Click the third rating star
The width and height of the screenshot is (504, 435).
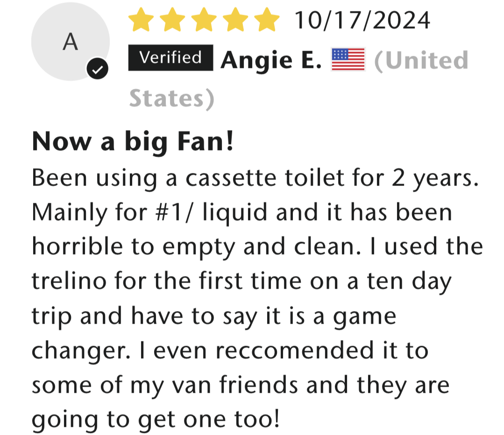pos(204,20)
